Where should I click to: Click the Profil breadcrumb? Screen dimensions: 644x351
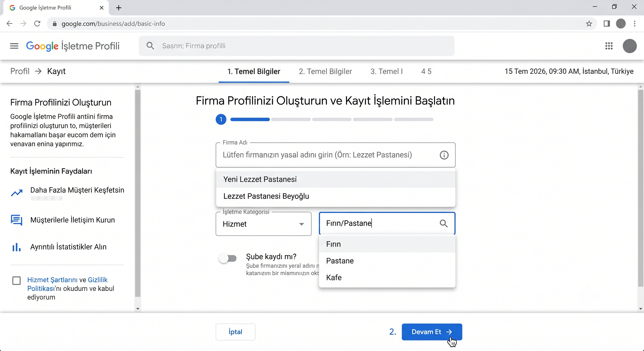click(x=20, y=71)
